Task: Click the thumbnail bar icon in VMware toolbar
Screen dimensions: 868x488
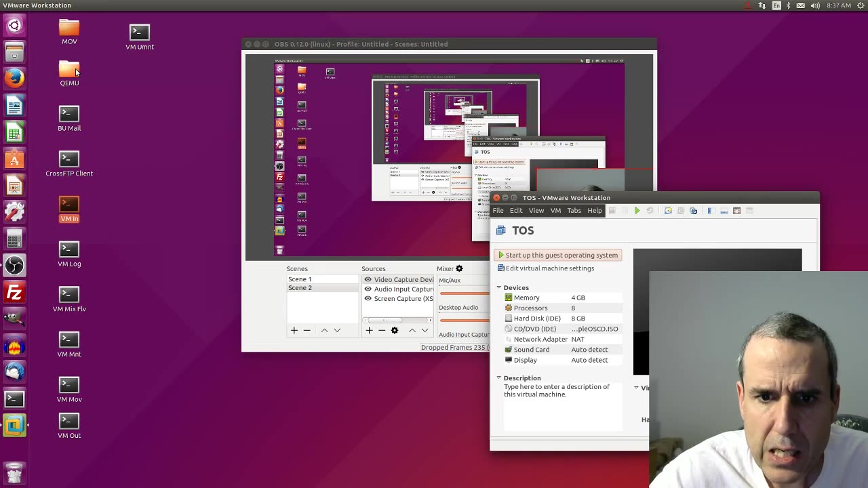Action: (724, 211)
